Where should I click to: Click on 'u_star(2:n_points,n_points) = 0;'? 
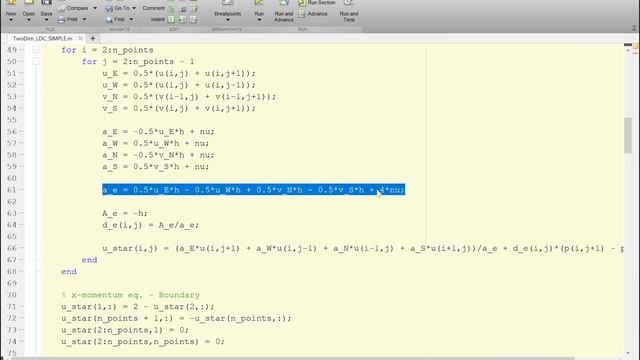[x=143, y=341]
